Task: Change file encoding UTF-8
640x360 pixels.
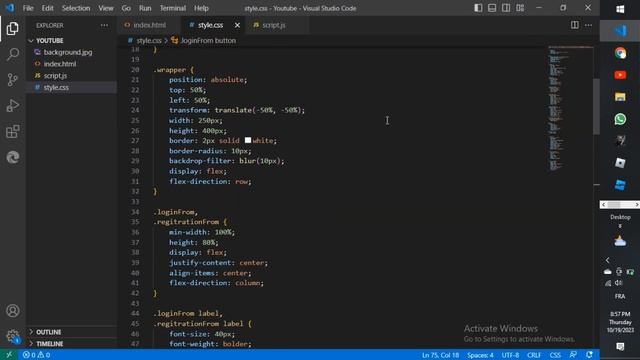Action: [510, 355]
